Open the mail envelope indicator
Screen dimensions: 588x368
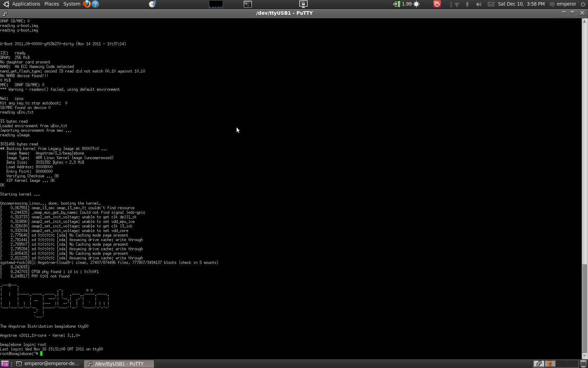(x=491, y=4)
